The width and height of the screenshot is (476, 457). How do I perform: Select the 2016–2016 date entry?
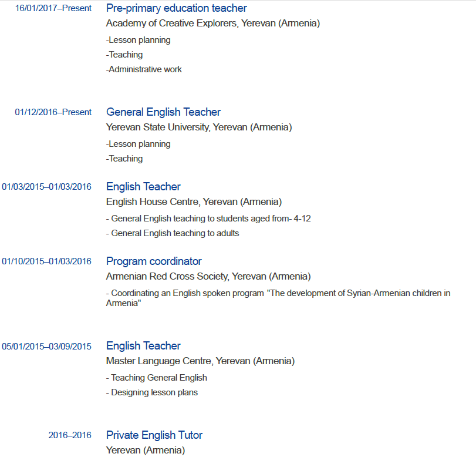click(x=70, y=435)
